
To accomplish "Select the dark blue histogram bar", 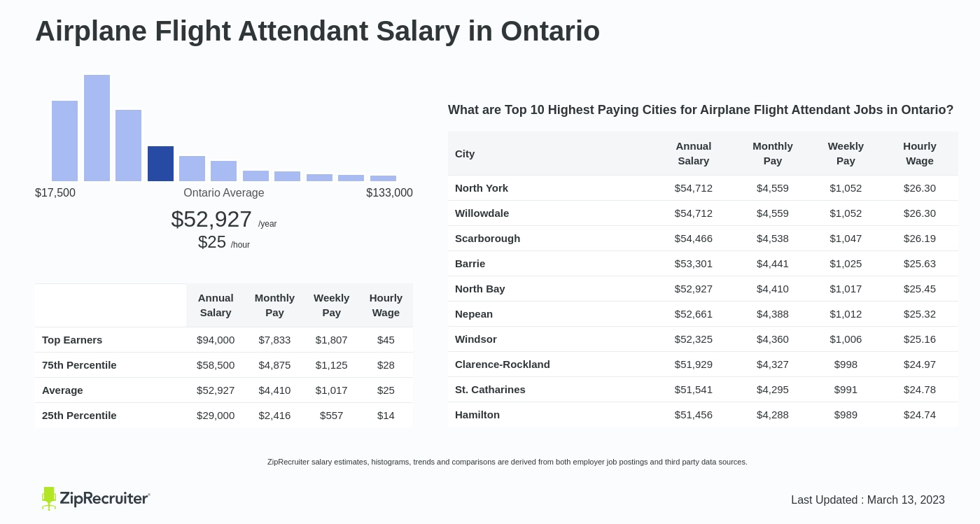I will (160, 164).
